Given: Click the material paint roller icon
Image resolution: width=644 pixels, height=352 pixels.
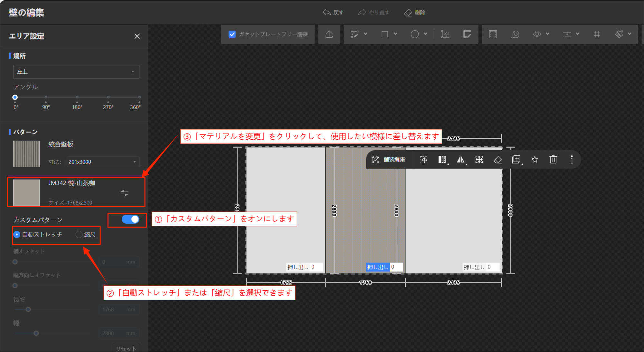Looking at the screenshot, I should click(x=619, y=34).
